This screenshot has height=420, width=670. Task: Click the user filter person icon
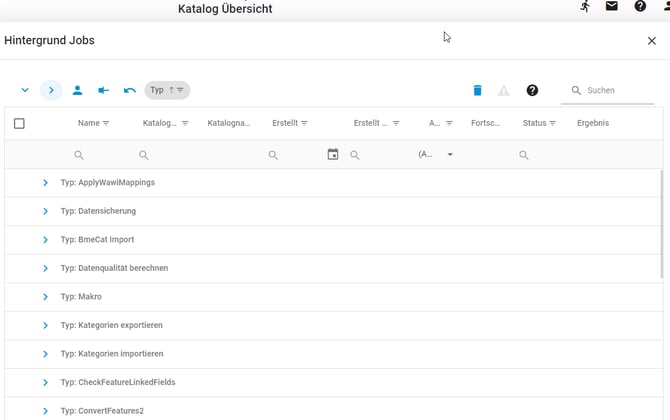[x=77, y=90]
